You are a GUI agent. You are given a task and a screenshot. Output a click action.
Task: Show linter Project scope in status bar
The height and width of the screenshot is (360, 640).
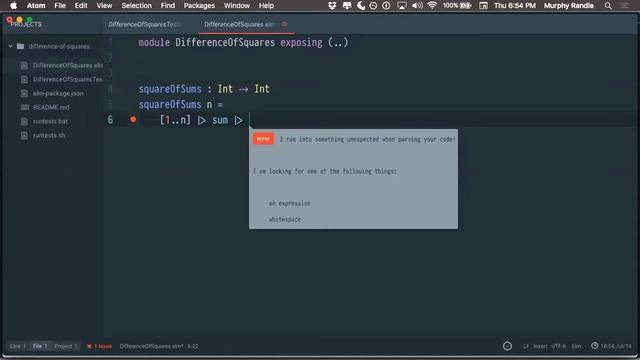65,346
